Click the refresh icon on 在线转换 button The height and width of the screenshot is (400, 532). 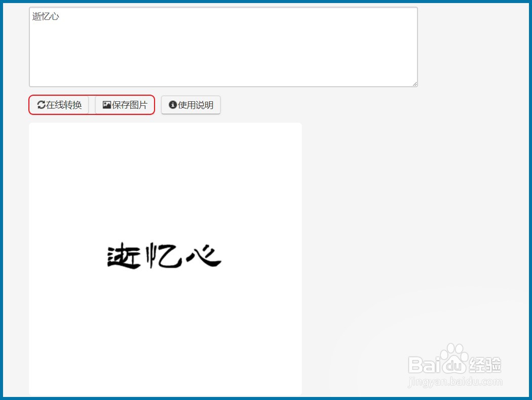41,105
